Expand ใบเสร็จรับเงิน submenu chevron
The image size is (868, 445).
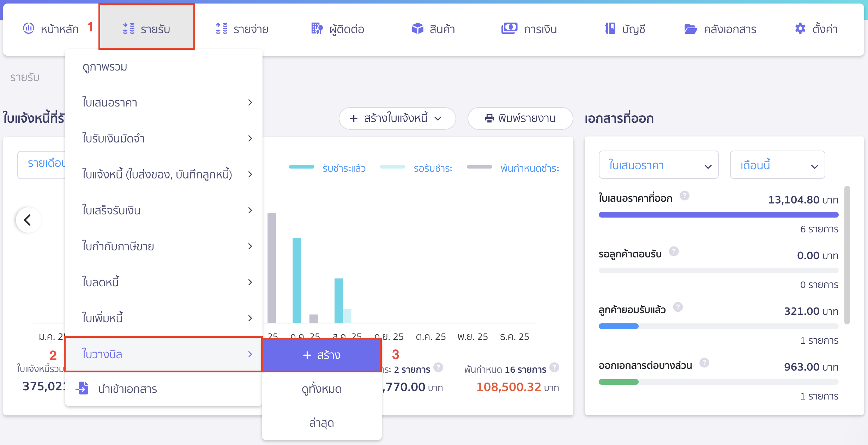click(x=250, y=210)
